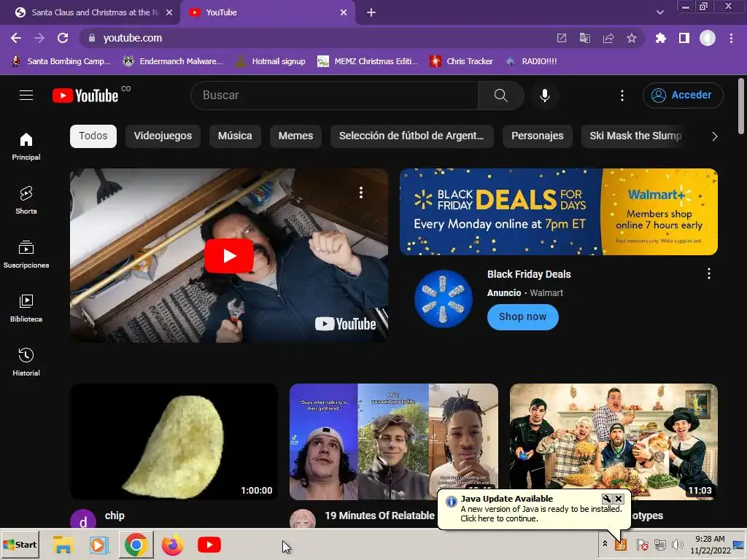Open the 19 Minutes Of Relatable thumbnail

pos(393,442)
